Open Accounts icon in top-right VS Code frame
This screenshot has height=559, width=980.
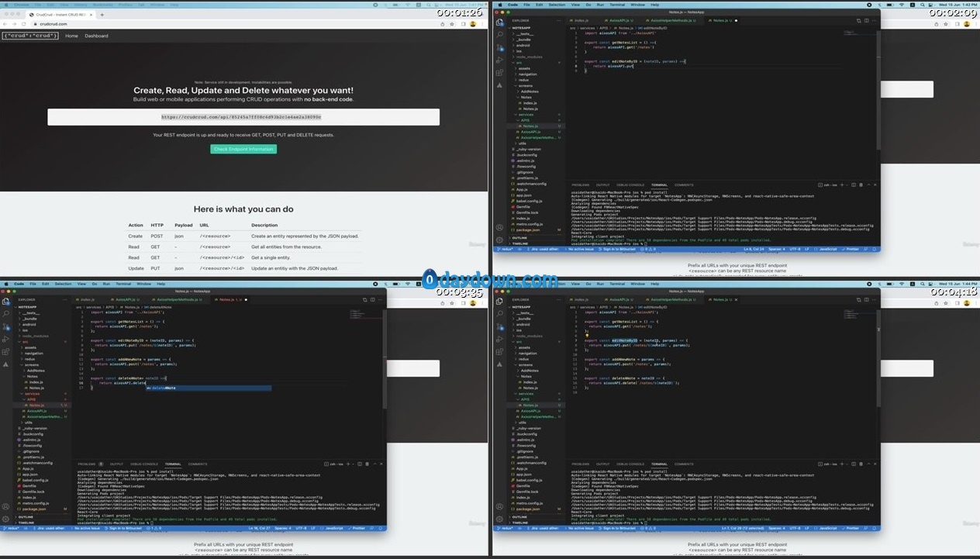pyautogui.click(x=500, y=226)
